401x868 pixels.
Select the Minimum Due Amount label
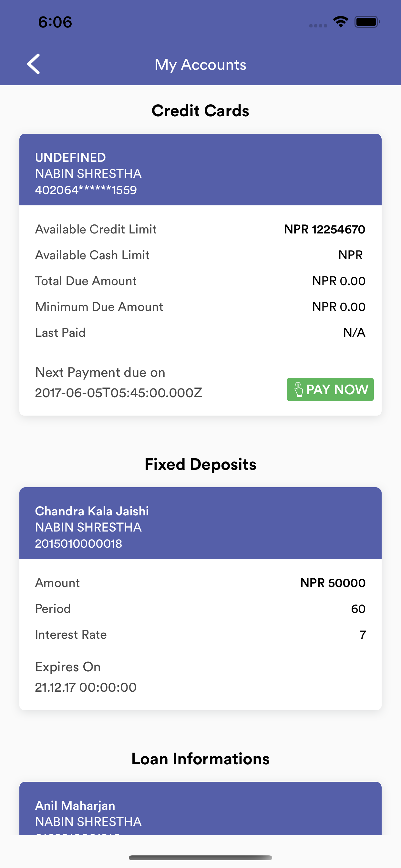(99, 307)
